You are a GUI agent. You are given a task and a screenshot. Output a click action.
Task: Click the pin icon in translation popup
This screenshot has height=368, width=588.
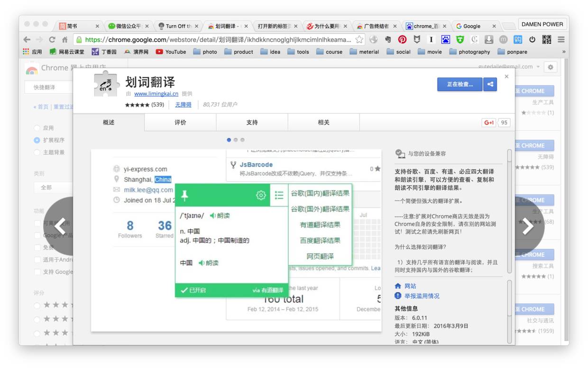[x=185, y=195]
